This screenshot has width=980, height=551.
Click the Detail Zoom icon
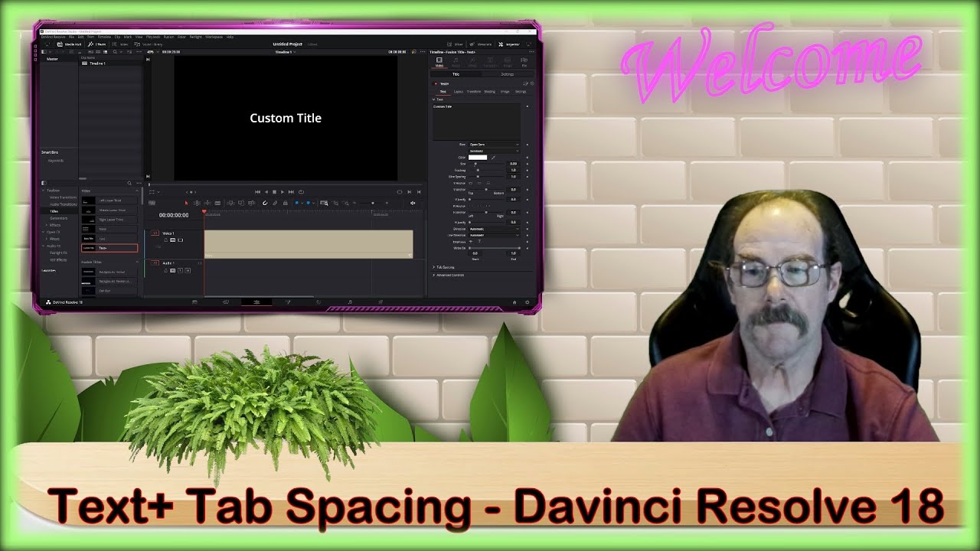pos(335,203)
